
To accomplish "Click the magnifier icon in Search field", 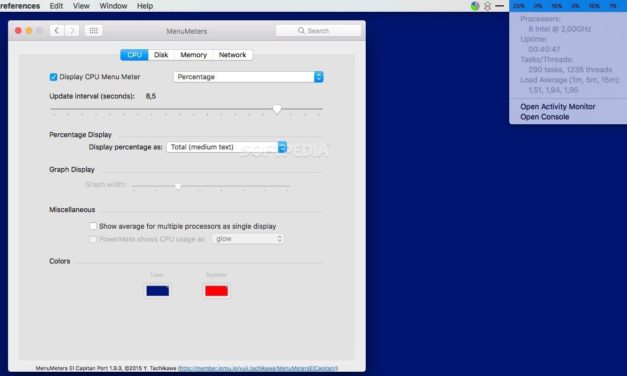I will pyautogui.click(x=301, y=31).
